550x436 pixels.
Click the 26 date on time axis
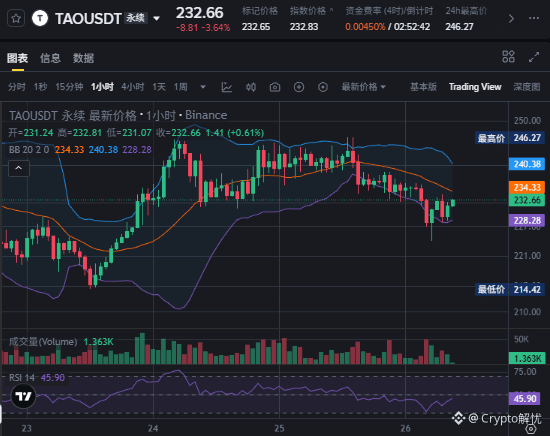click(x=405, y=428)
